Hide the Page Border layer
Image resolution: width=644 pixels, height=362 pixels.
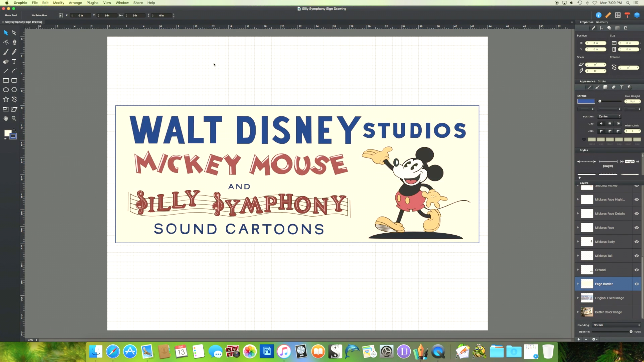point(636,284)
